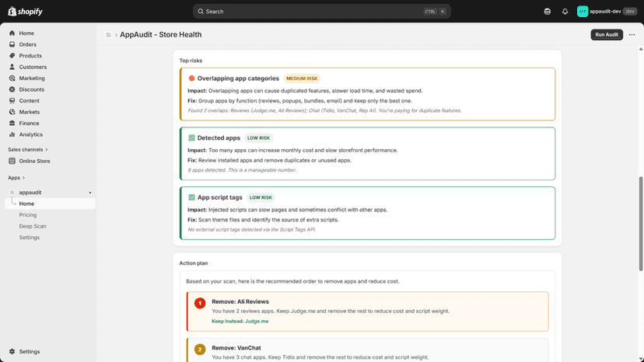Click the breadcrumb app icon before AppAudit
This screenshot has width=644, height=362.
pyautogui.click(x=108, y=35)
